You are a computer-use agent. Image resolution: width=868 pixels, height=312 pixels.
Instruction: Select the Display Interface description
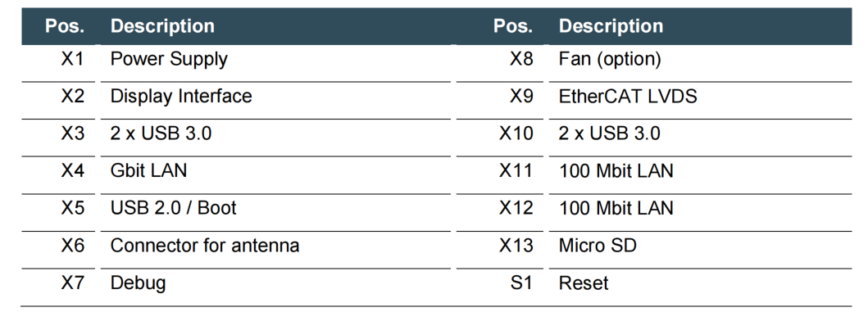(x=181, y=97)
